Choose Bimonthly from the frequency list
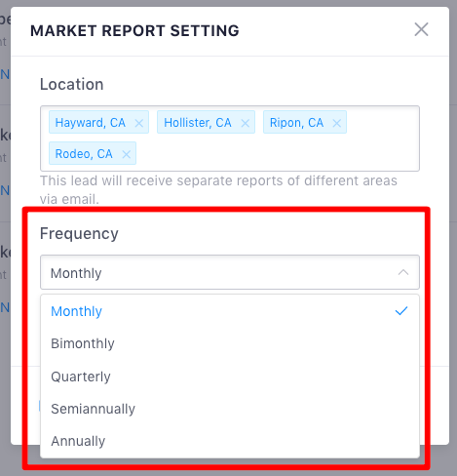457x476 pixels. click(x=230, y=343)
